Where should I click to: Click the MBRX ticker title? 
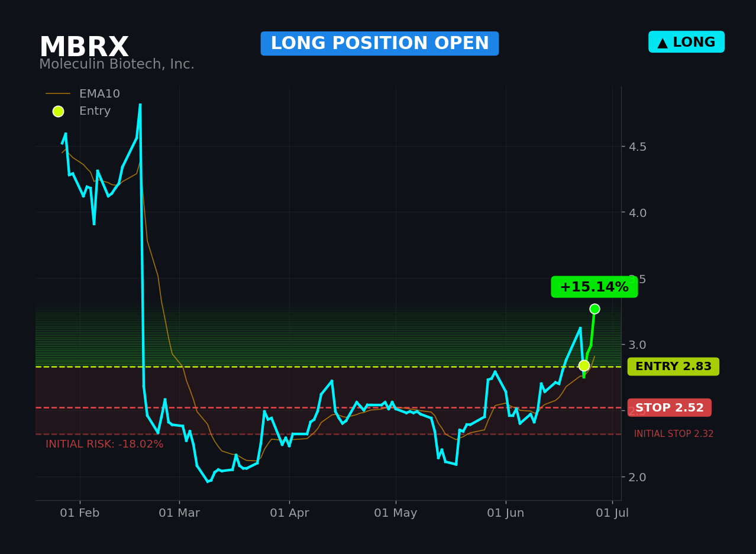coord(84,47)
